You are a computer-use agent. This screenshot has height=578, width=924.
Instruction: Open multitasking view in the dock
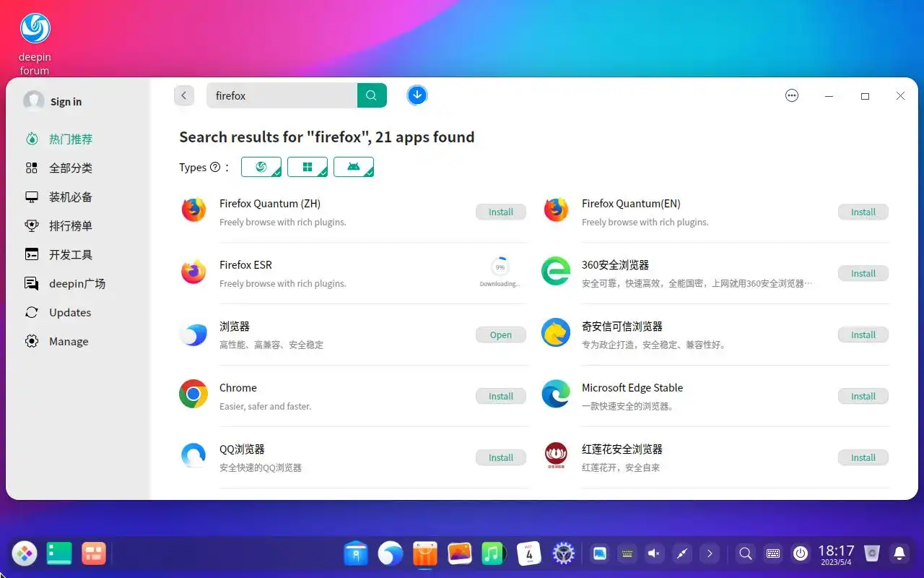[x=94, y=553]
